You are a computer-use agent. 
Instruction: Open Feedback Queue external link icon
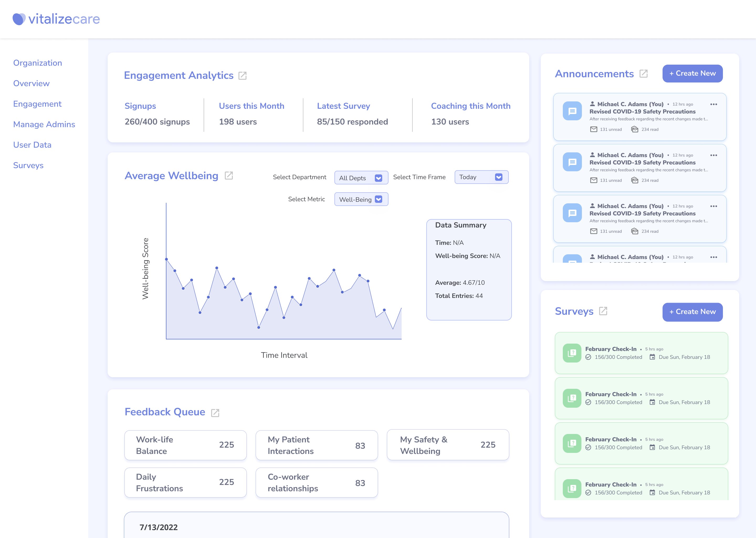click(215, 412)
